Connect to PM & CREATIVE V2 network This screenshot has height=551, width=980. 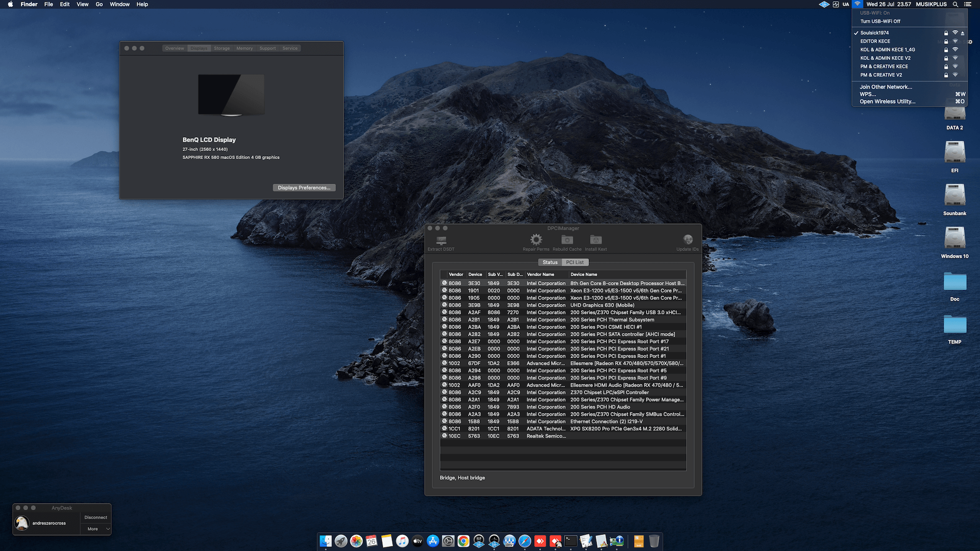coord(910,75)
